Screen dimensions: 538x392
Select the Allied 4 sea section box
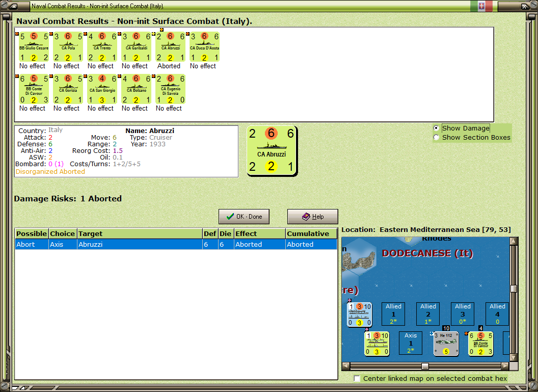(x=497, y=313)
